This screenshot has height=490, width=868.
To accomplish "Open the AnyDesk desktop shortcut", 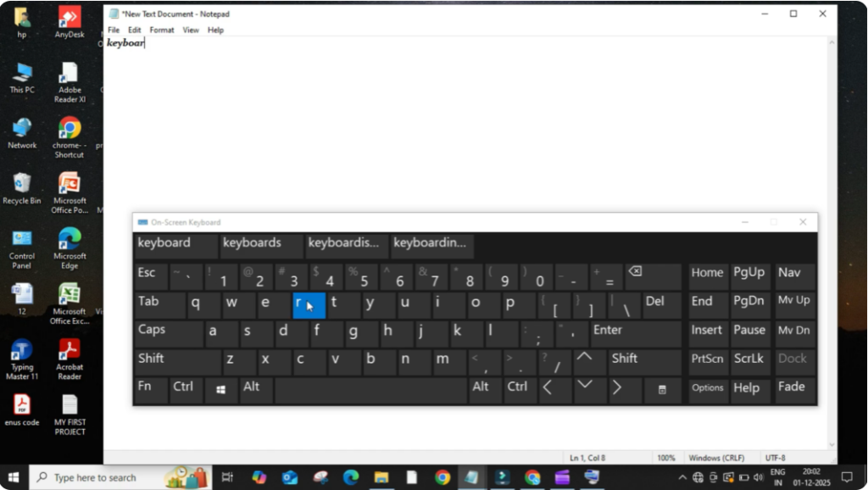I will pos(70,19).
